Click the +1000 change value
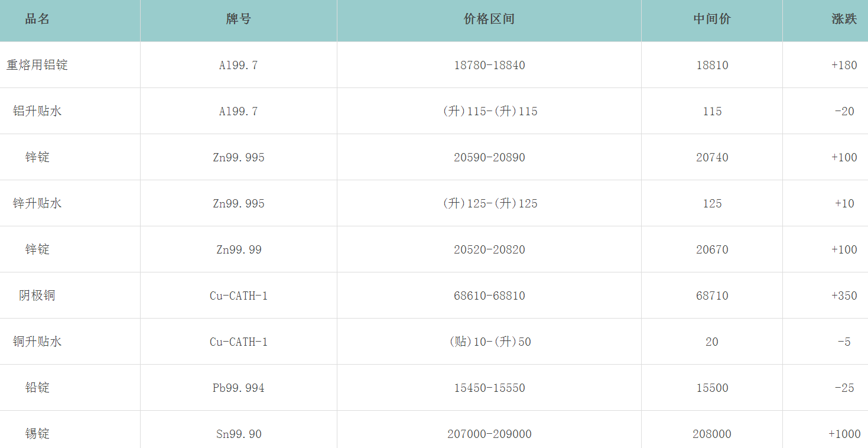 [844, 434]
